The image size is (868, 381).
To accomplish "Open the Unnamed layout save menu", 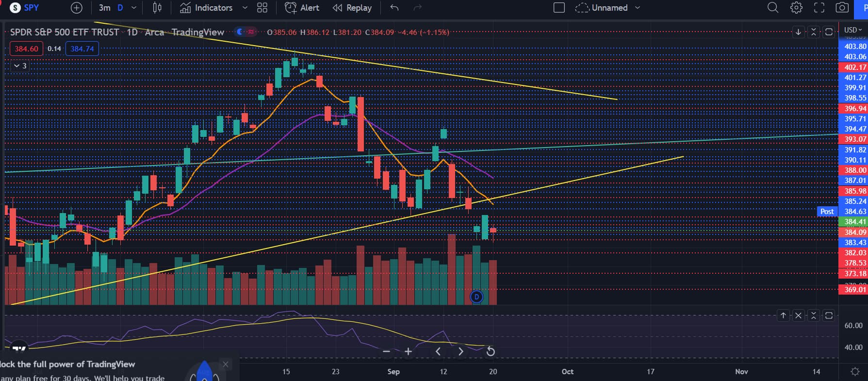I will [x=602, y=8].
